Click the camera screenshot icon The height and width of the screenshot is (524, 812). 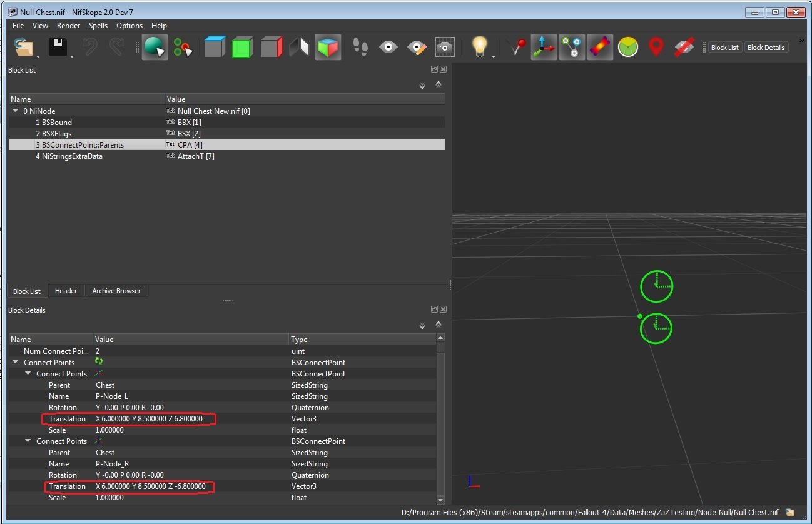tap(444, 47)
